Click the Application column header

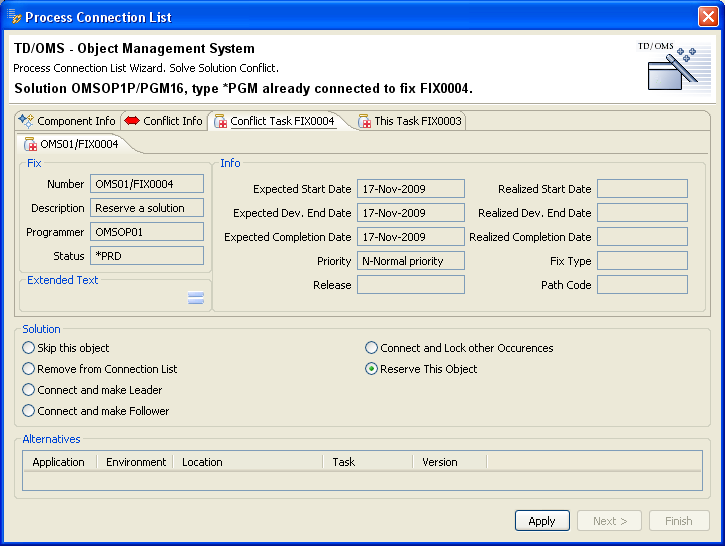(x=58, y=462)
